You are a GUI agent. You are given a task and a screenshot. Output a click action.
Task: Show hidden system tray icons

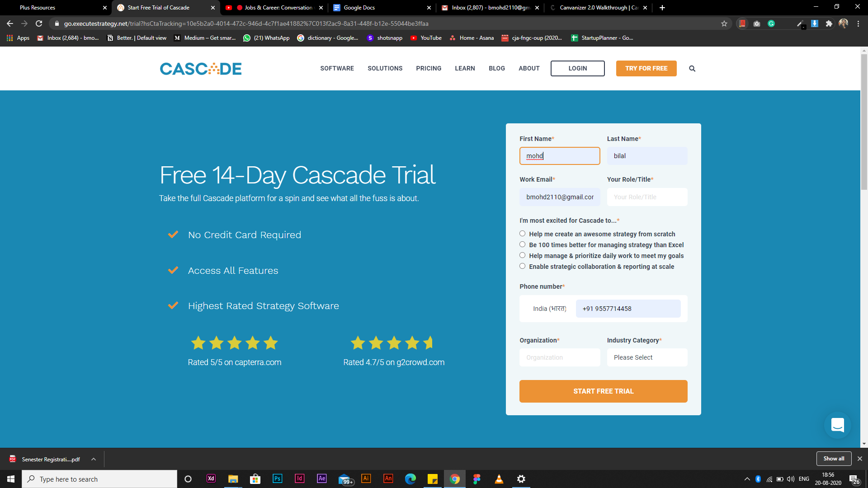(747, 479)
